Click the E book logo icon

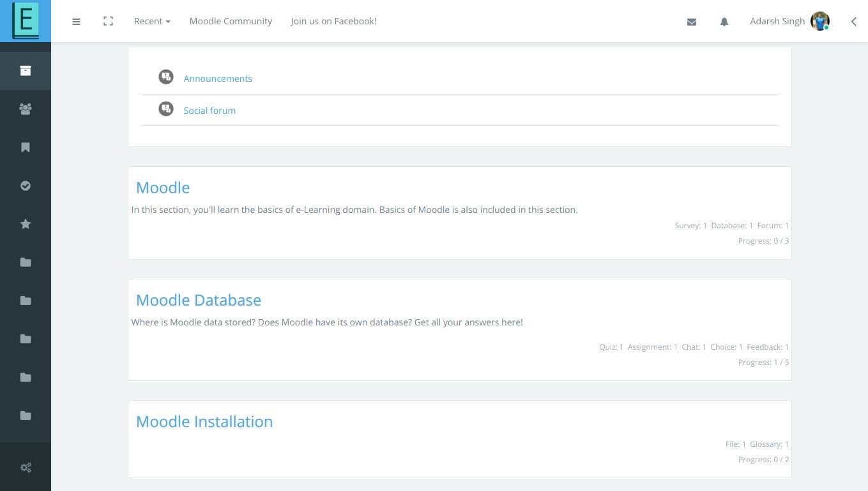tap(26, 21)
